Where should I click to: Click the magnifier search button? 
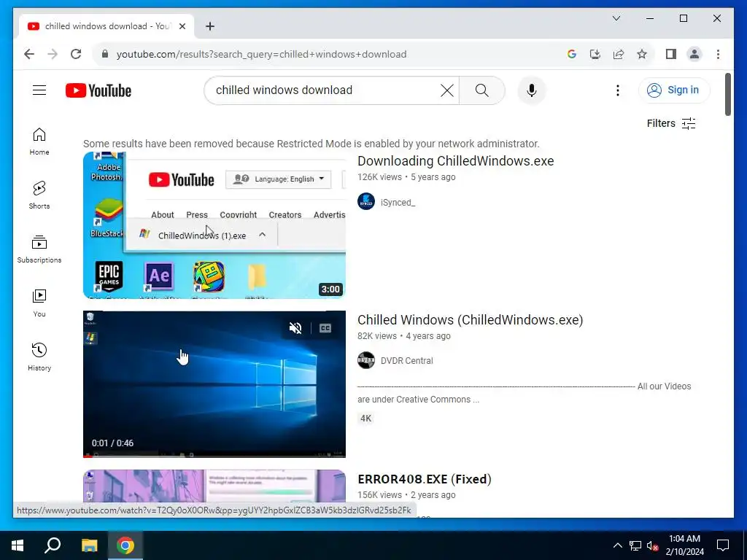(x=481, y=90)
